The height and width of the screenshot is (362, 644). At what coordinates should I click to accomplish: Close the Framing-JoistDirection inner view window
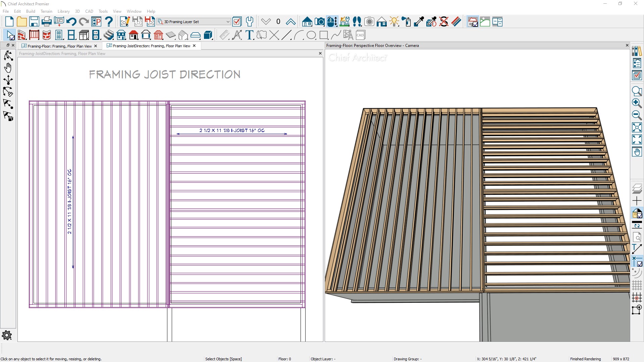(x=320, y=53)
